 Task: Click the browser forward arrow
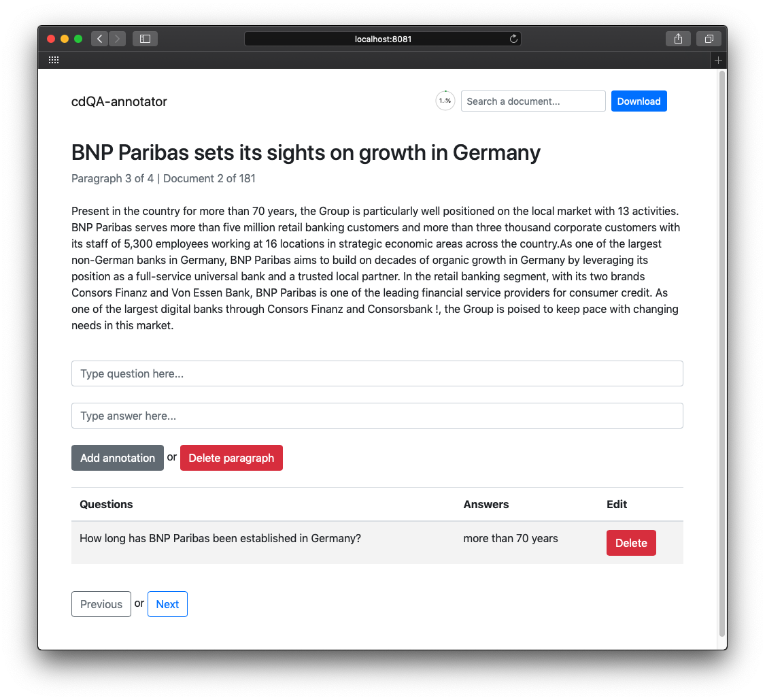[x=117, y=39]
